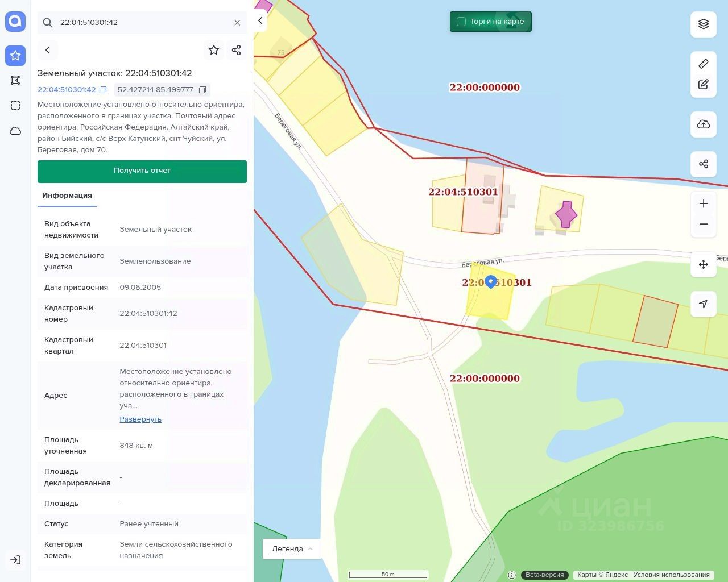Open the cloud icon in sidebar
The height and width of the screenshot is (582, 728).
(x=15, y=131)
